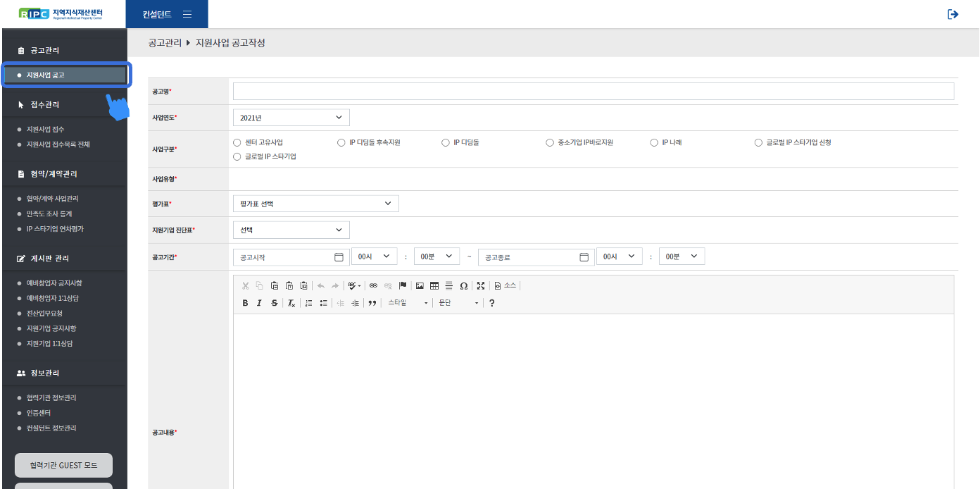980x489 pixels.
Task: Click the 협력기관 GUEST 모드 button
Action: [63, 466]
